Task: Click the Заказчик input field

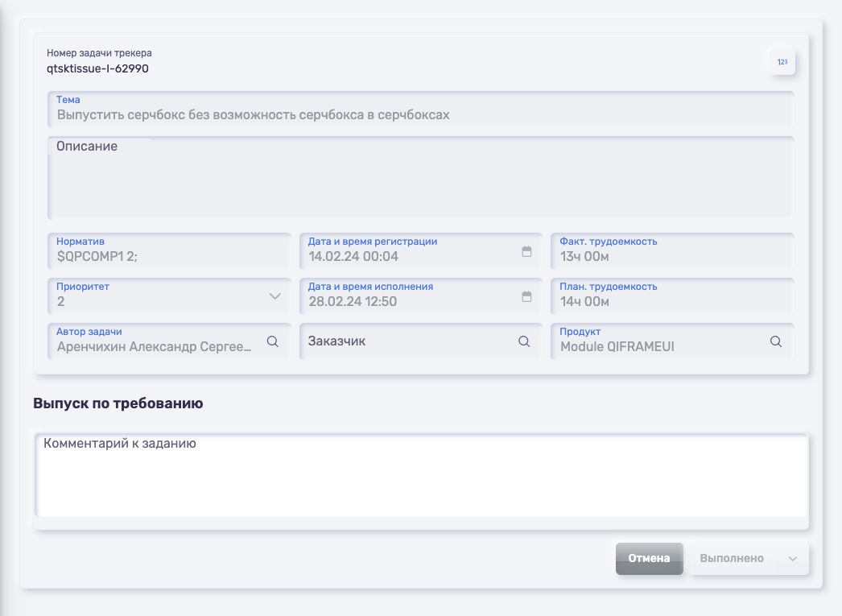Action: [x=407, y=341]
